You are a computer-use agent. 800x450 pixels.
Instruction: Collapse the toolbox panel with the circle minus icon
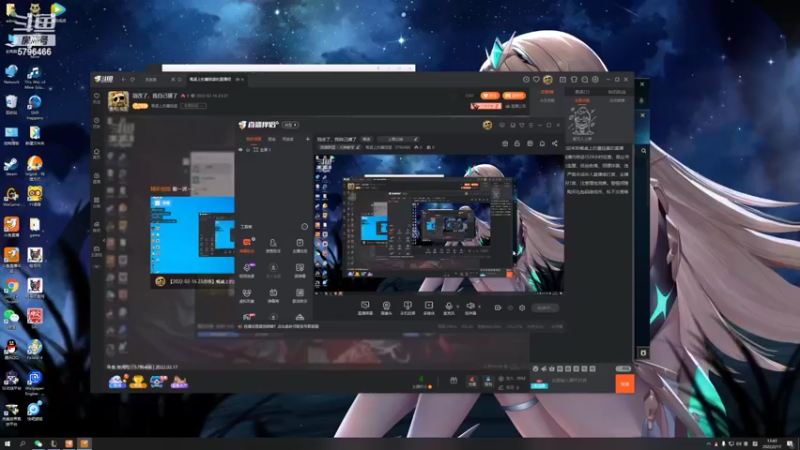click(x=305, y=227)
